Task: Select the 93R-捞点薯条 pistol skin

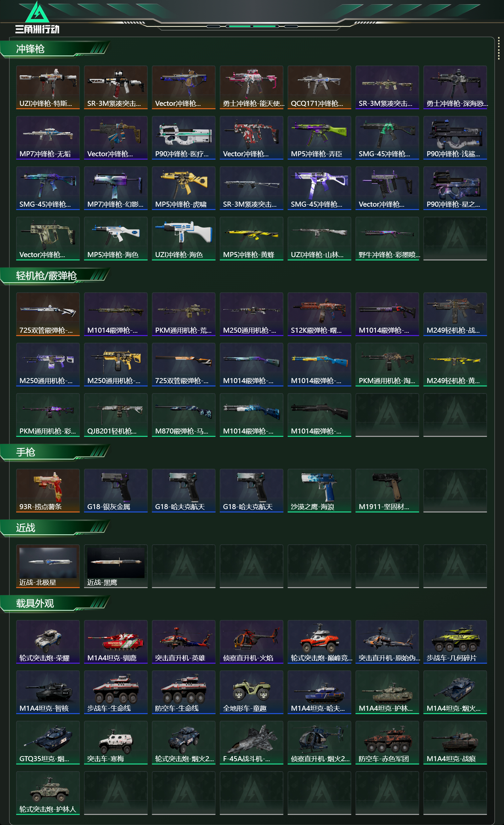Action: tap(48, 491)
